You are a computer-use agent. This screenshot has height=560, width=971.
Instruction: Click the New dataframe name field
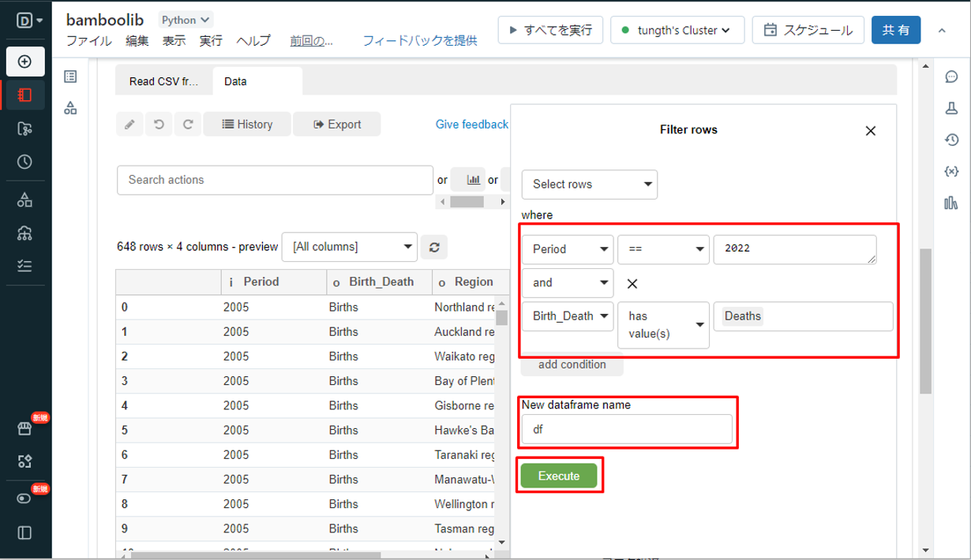coord(626,430)
